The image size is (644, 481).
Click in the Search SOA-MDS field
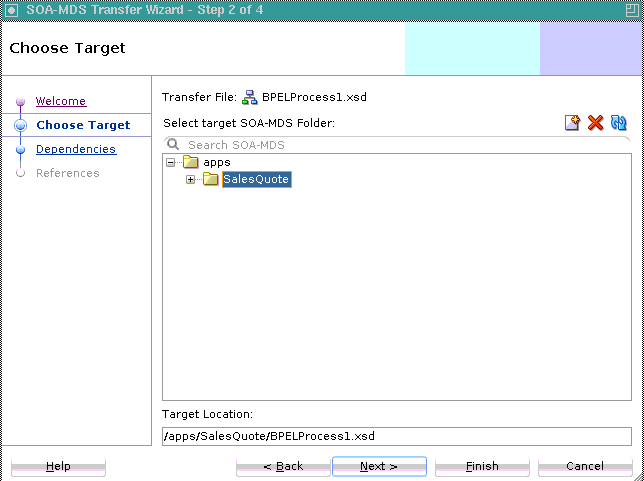400,145
